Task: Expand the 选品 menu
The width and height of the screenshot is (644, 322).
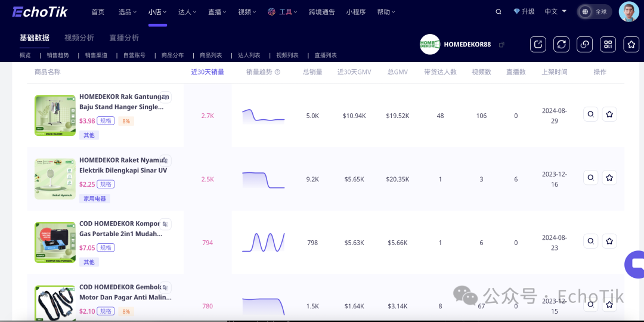Action: click(128, 12)
